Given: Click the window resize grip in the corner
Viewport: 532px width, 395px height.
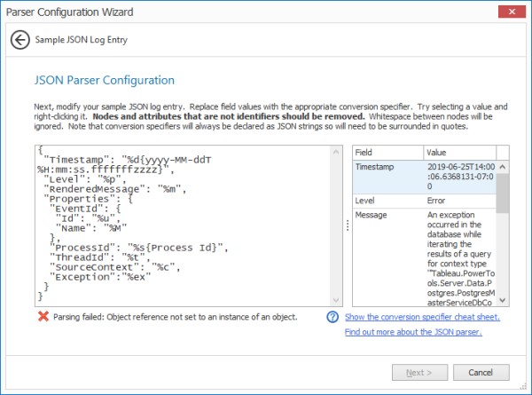Looking at the screenshot, I should pos(522,386).
